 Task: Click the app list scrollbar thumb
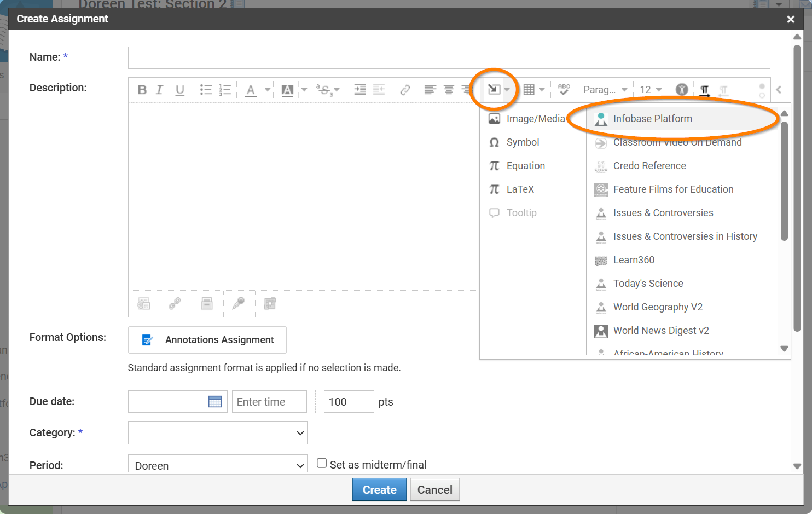tap(784, 181)
